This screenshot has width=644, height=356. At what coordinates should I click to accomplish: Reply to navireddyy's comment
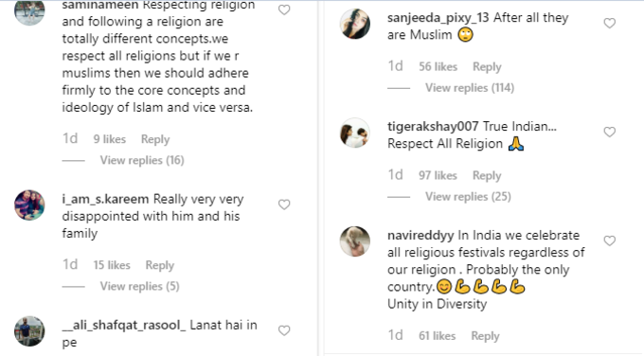click(485, 336)
